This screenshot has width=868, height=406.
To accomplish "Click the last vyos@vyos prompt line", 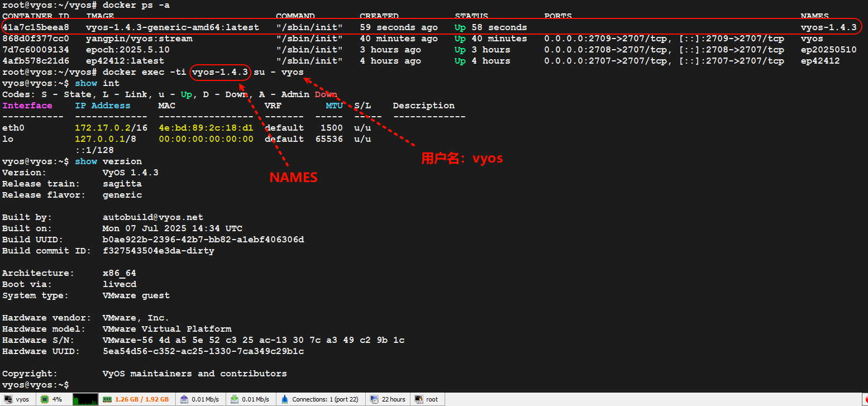I will pyautogui.click(x=35, y=385).
